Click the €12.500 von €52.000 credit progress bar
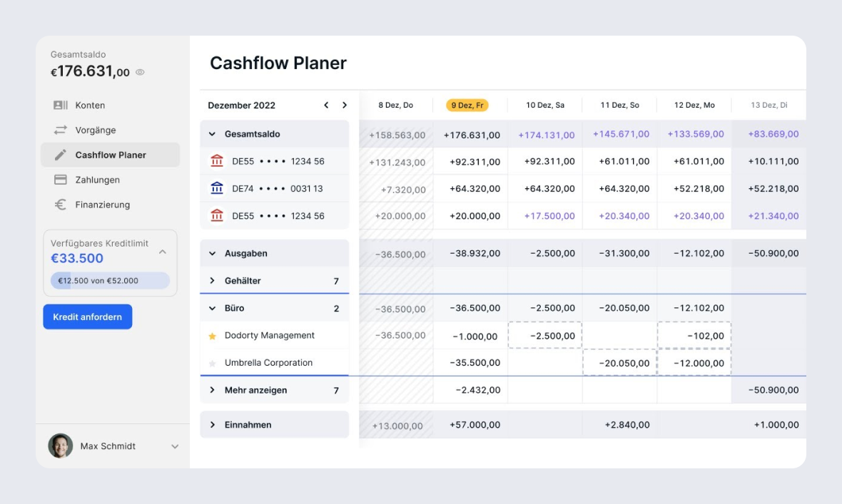 (x=111, y=280)
